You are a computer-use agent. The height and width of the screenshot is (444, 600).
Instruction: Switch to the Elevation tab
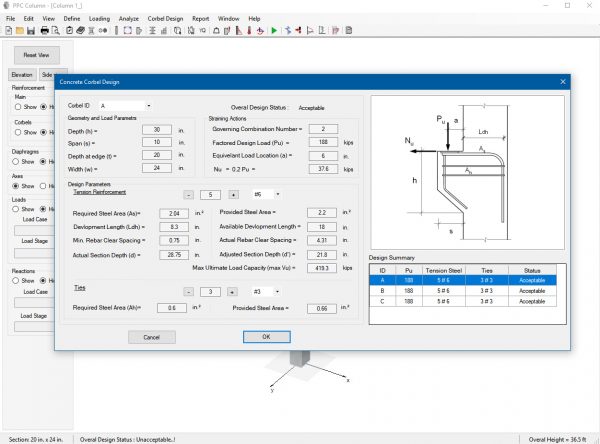point(22,74)
